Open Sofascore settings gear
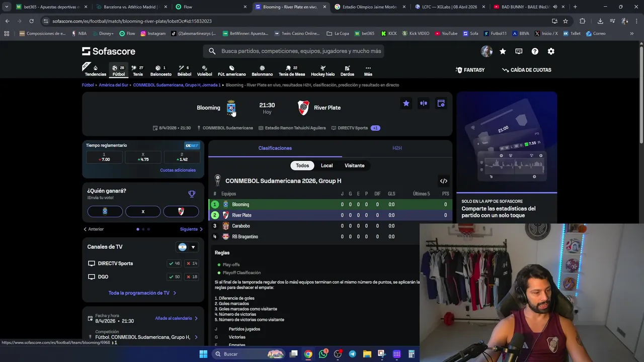 click(551, 51)
